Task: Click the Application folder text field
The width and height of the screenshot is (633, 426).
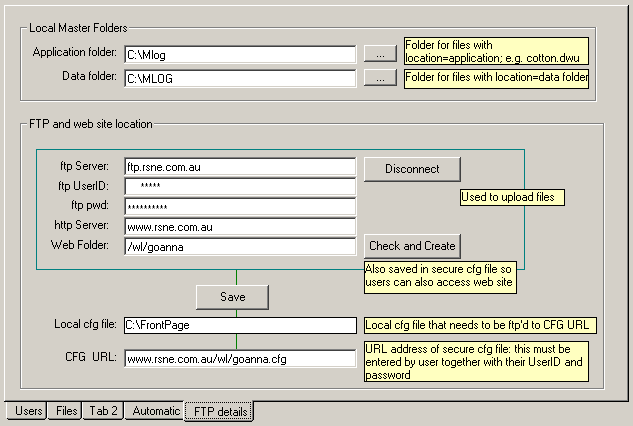Action: (x=239, y=54)
